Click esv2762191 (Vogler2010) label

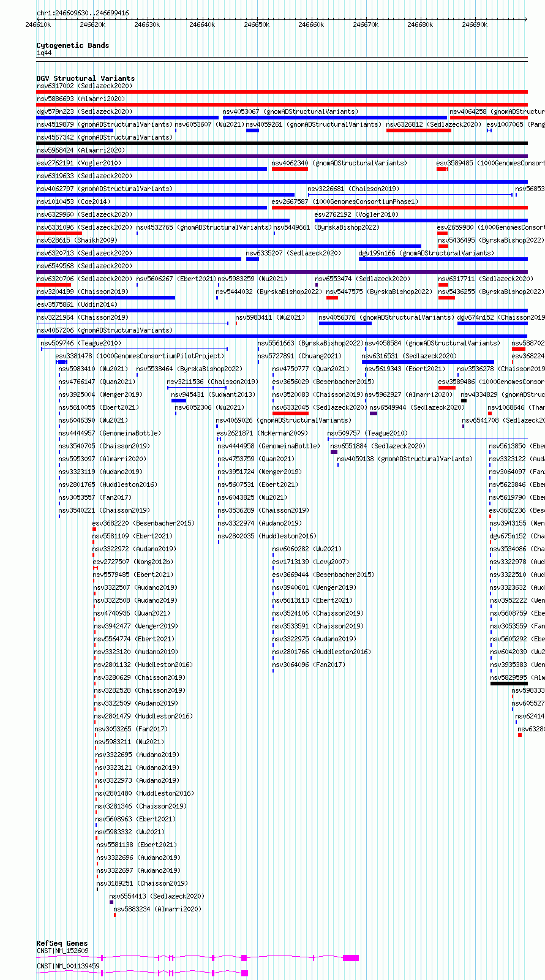(x=79, y=163)
